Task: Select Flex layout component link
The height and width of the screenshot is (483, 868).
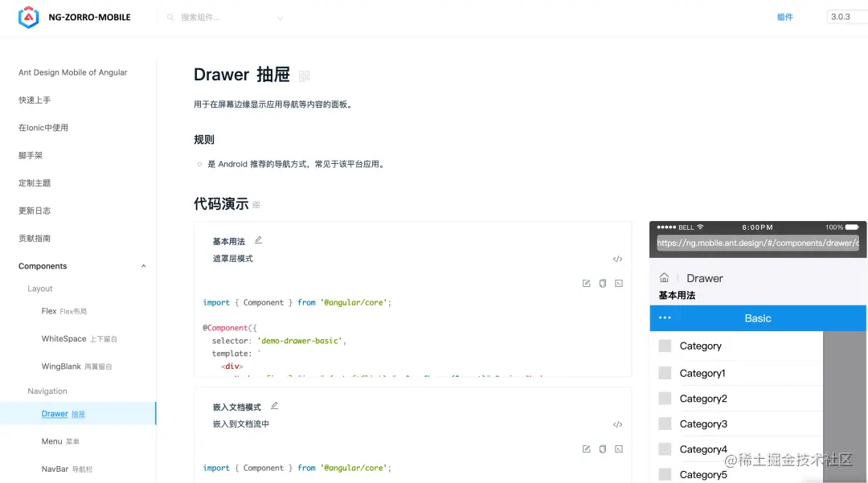Action: click(64, 312)
